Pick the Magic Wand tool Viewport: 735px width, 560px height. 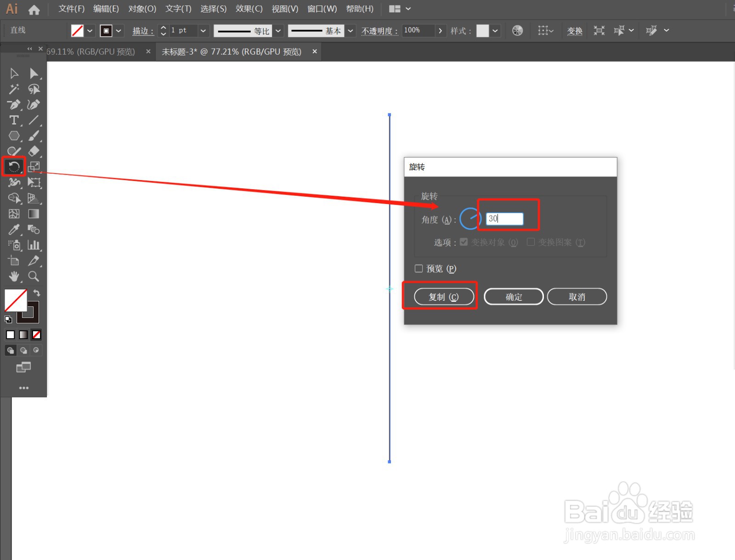[14, 89]
